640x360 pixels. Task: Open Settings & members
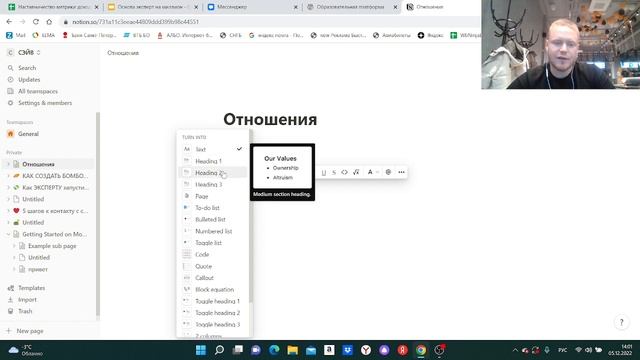click(x=45, y=103)
